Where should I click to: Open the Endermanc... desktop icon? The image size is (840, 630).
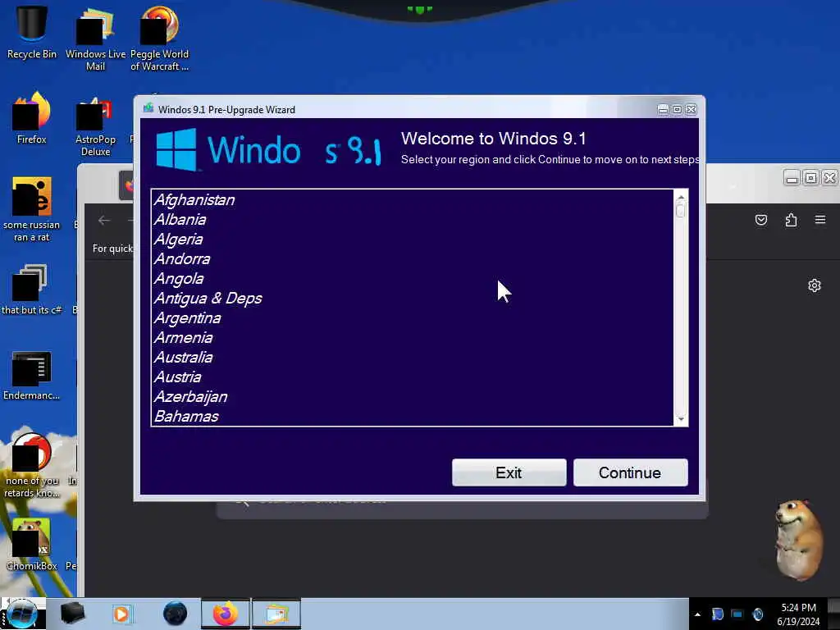tap(32, 375)
